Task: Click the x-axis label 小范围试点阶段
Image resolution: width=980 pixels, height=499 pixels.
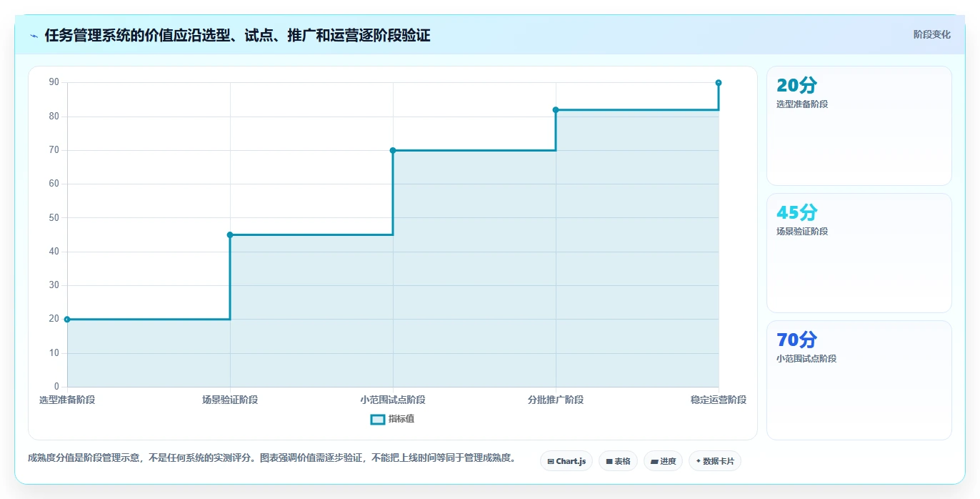Action: click(393, 400)
